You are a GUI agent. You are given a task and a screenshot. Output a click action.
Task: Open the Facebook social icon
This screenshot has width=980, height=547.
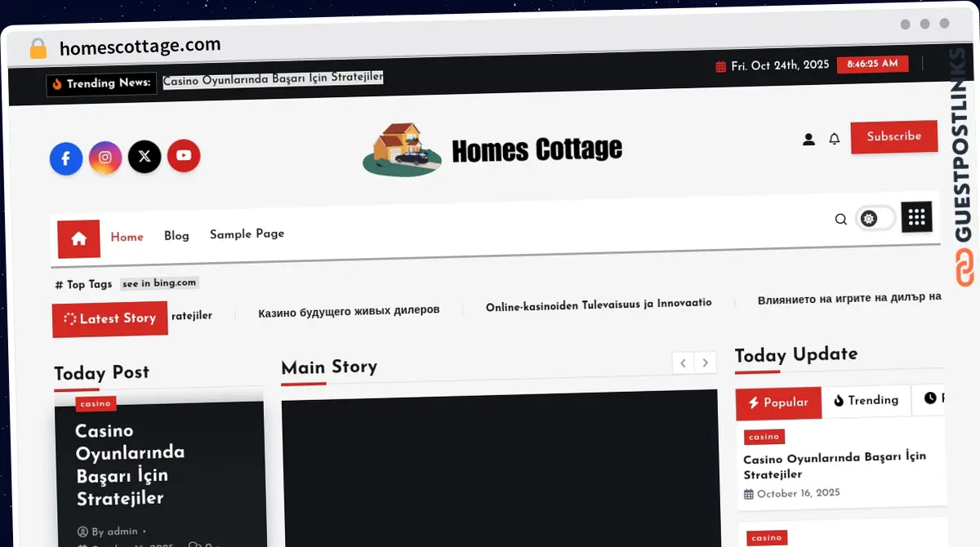pyautogui.click(x=66, y=158)
